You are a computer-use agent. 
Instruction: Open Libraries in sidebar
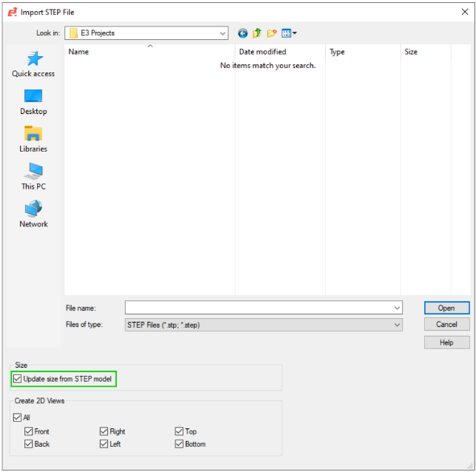(x=33, y=139)
